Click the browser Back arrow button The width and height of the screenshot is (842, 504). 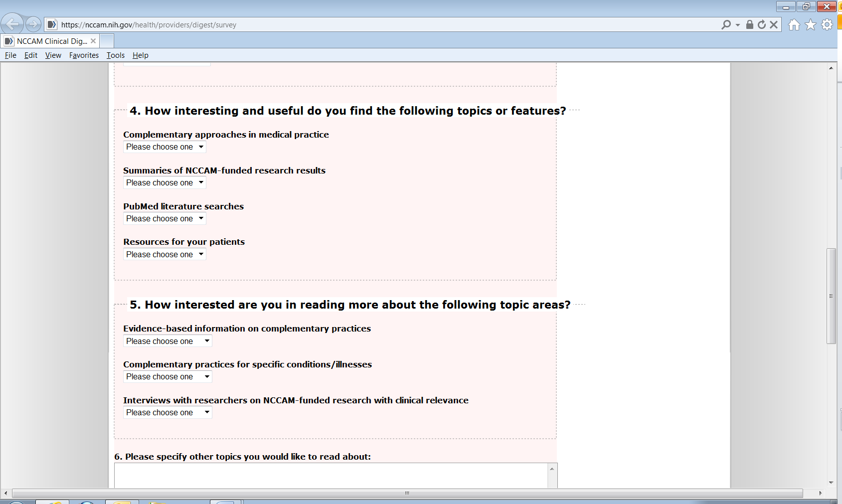click(x=12, y=23)
